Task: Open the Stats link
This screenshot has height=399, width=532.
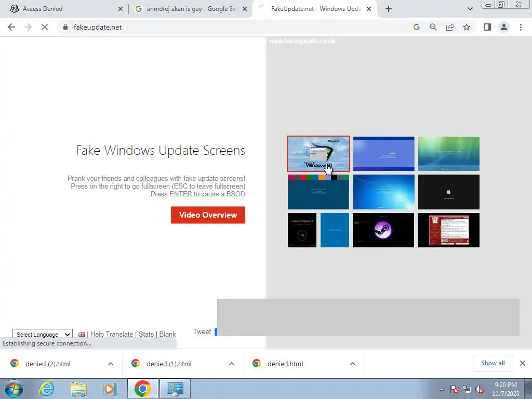Action: pos(146,334)
